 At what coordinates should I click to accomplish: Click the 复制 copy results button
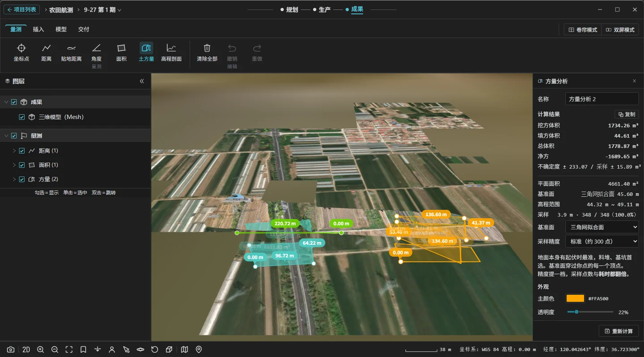627,114
